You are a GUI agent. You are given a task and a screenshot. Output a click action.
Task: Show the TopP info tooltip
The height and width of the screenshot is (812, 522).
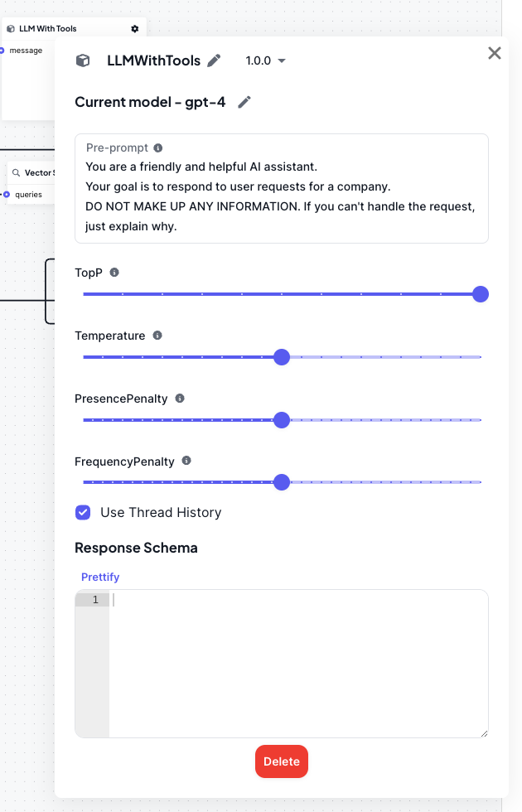click(x=114, y=273)
